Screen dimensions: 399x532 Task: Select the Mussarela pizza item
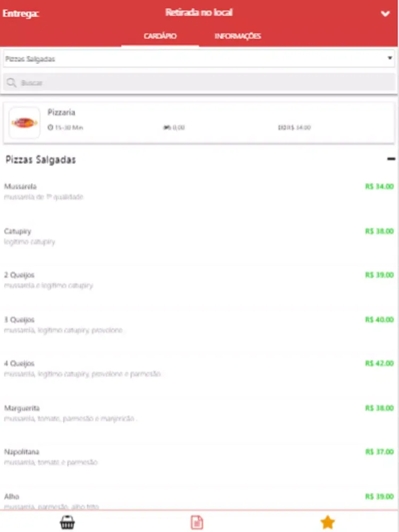(x=20, y=187)
